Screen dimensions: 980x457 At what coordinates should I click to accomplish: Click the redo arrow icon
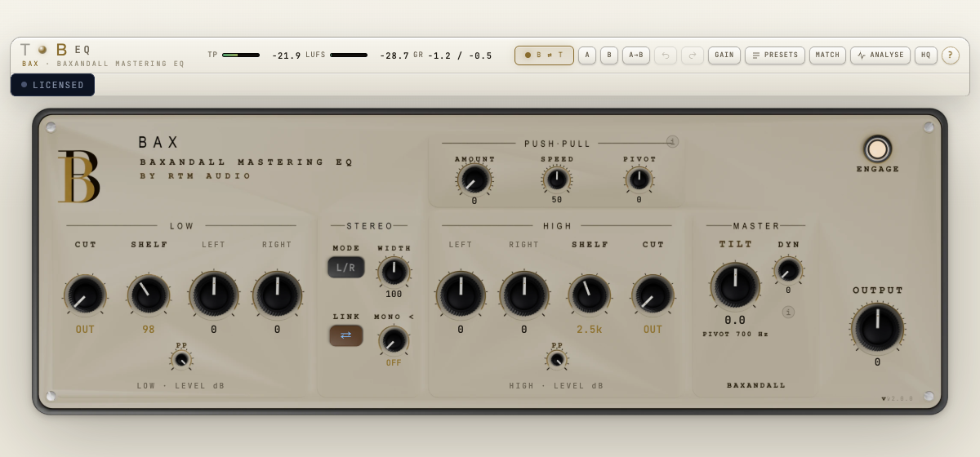coord(693,55)
